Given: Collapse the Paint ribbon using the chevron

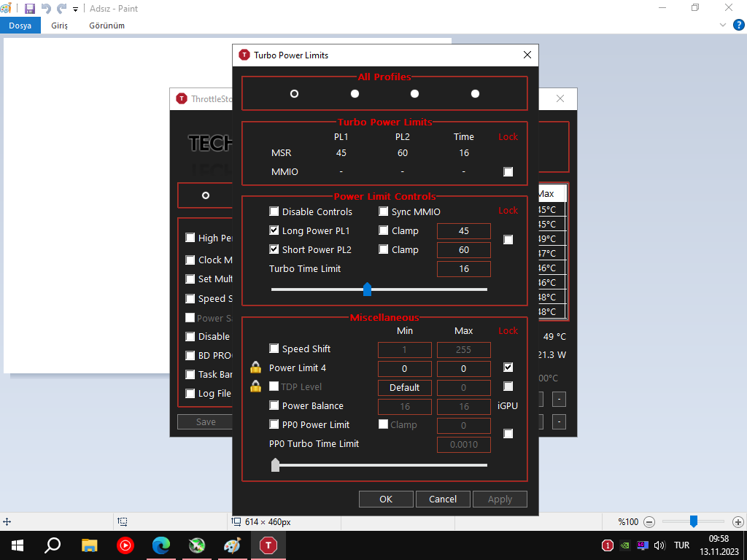Looking at the screenshot, I should point(723,26).
